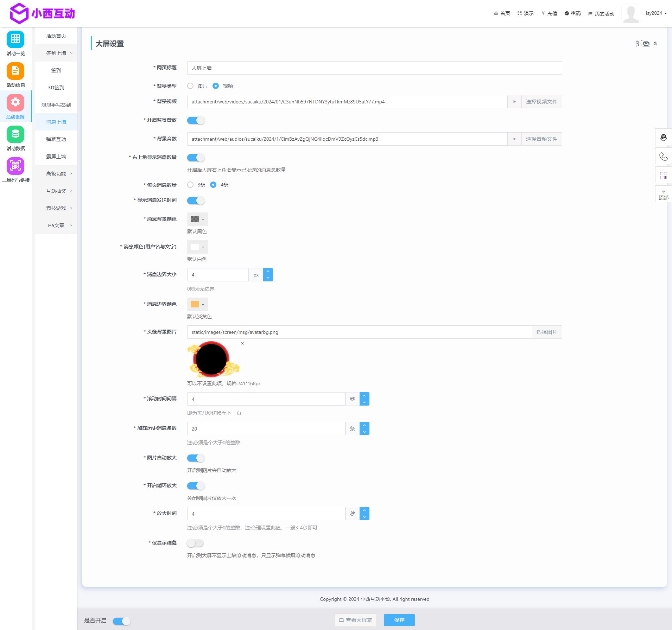672x630 pixels.
Task: Open 泡泡手写签到 submenu item
Action: point(56,105)
